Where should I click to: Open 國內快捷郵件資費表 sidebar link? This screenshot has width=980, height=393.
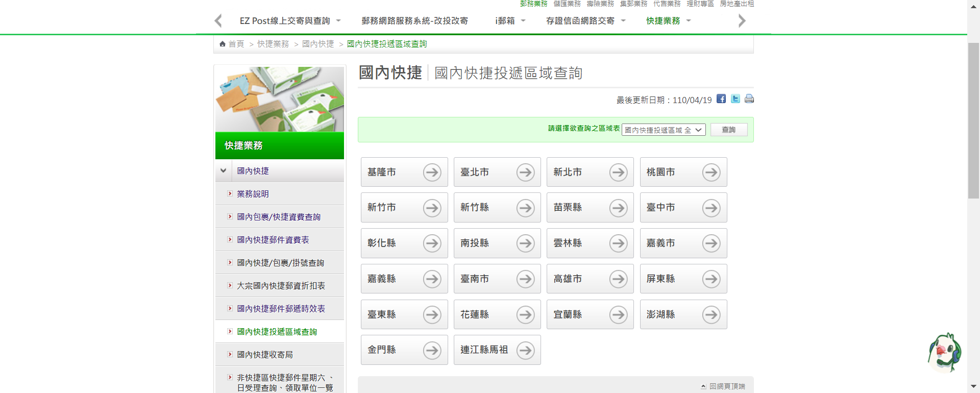pyautogui.click(x=273, y=240)
